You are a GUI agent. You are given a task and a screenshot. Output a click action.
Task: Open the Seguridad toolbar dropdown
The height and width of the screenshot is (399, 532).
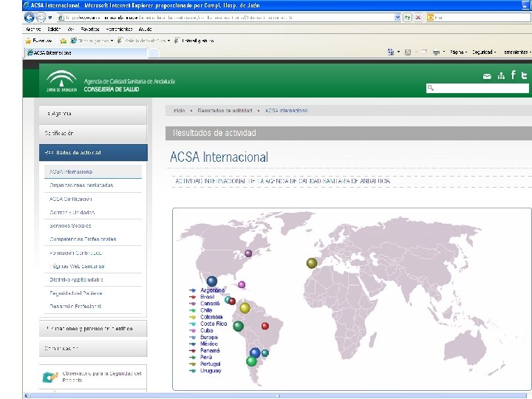tap(484, 52)
